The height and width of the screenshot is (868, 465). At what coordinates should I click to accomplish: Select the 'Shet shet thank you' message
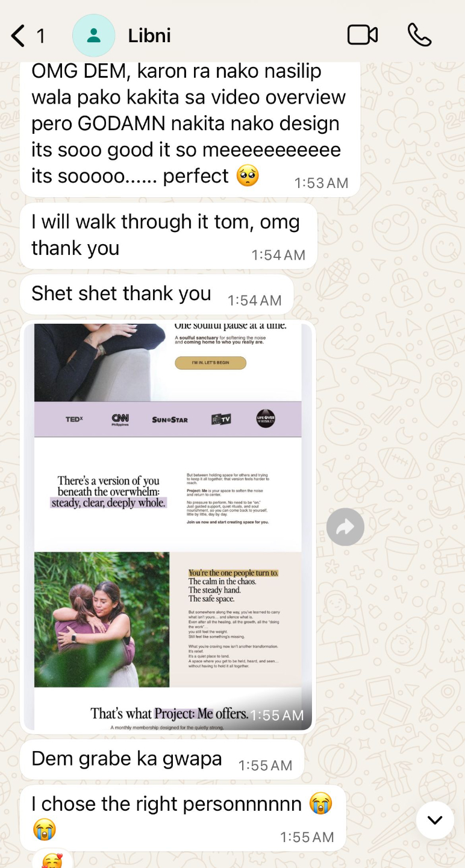[157, 294]
